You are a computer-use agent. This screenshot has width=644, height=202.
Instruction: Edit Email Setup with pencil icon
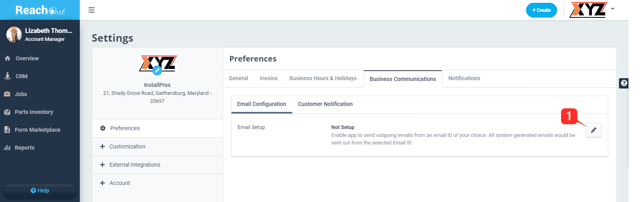coord(594,130)
